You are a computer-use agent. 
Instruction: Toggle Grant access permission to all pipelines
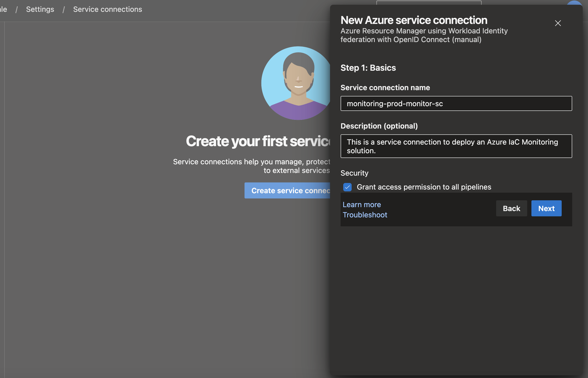[347, 187]
